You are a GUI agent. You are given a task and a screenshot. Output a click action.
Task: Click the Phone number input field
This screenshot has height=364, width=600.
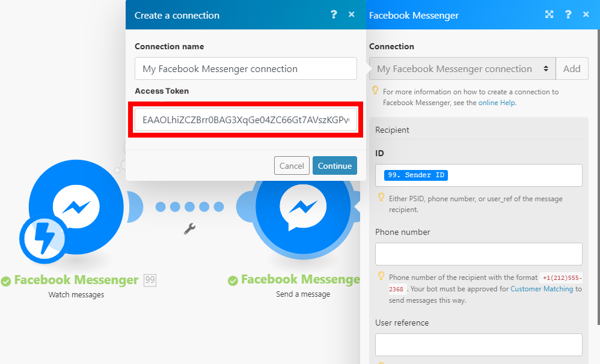click(x=479, y=254)
